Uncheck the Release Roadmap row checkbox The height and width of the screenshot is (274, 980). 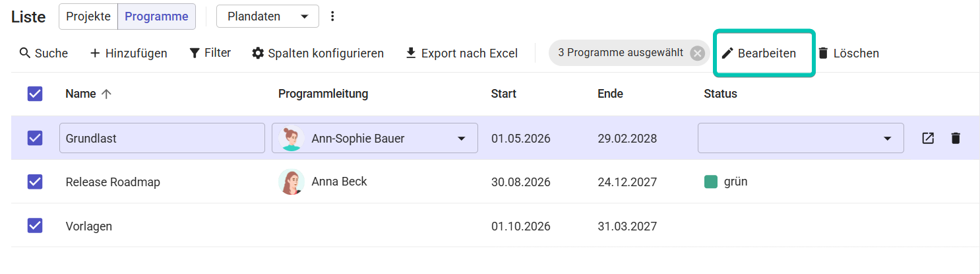tap(35, 182)
